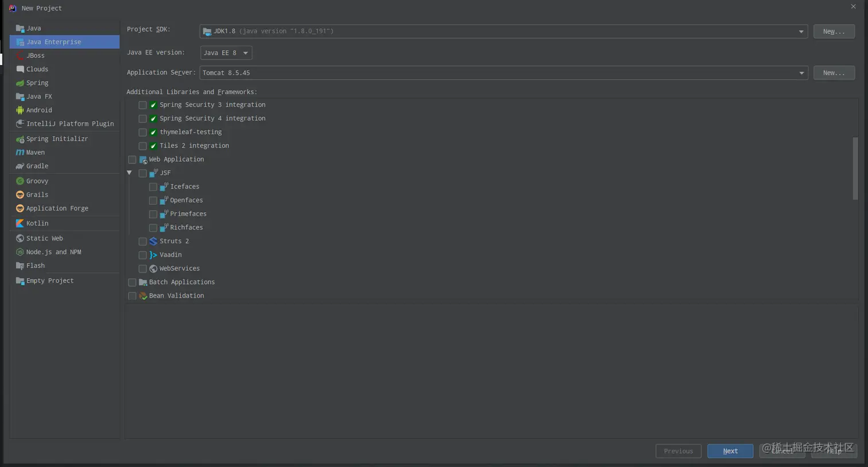Enable the WebServices checkbox

(142, 269)
